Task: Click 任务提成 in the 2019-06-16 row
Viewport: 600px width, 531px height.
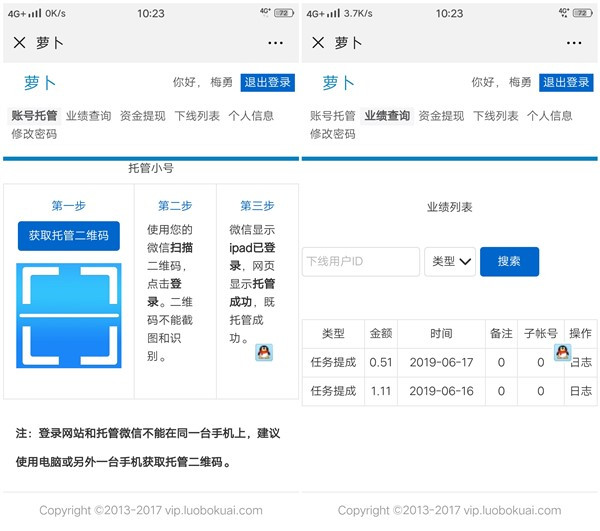Action: [333, 391]
